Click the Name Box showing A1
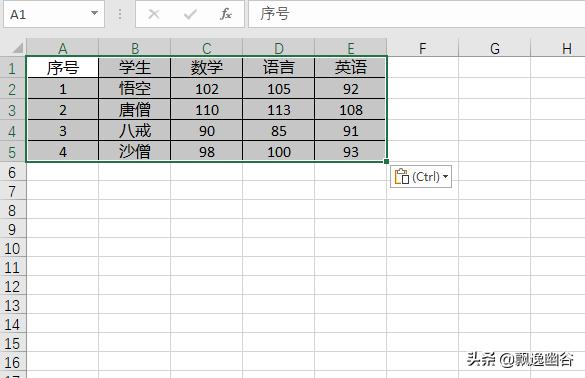 54,14
